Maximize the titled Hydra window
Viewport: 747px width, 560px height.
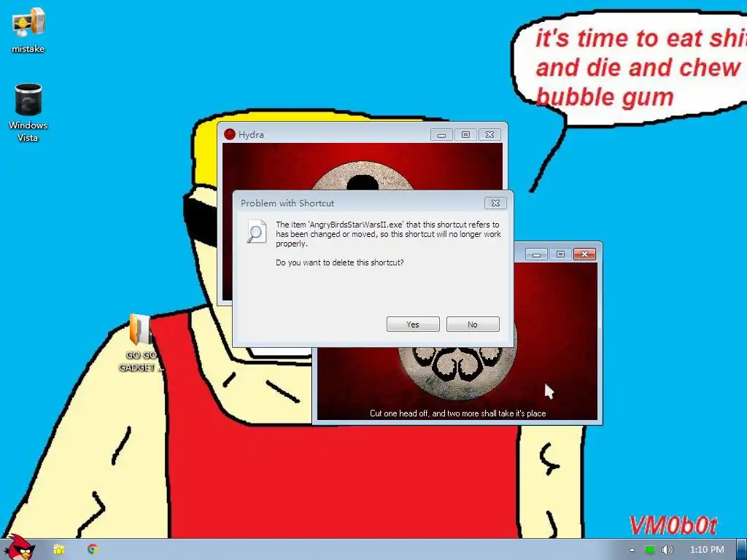[465, 135]
